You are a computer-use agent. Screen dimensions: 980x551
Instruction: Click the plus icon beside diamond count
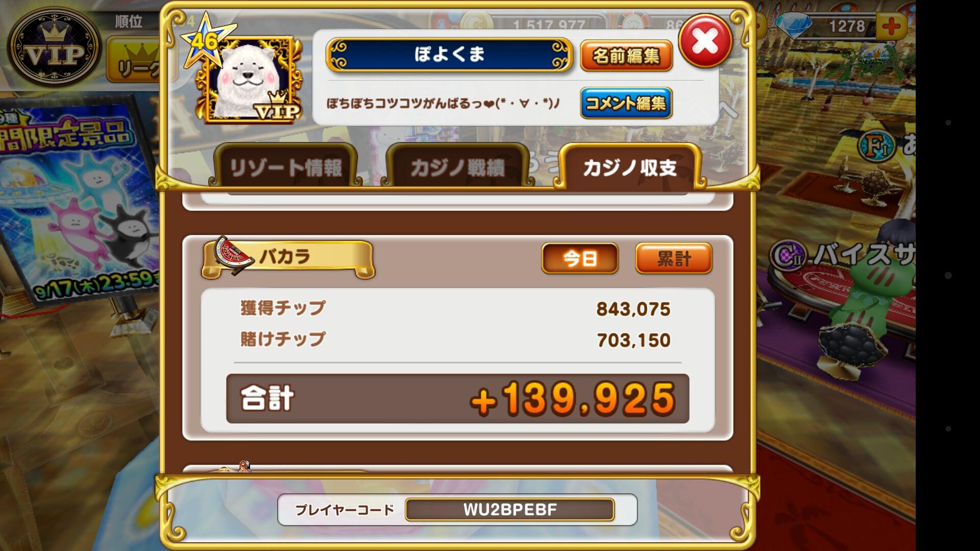click(x=891, y=26)
